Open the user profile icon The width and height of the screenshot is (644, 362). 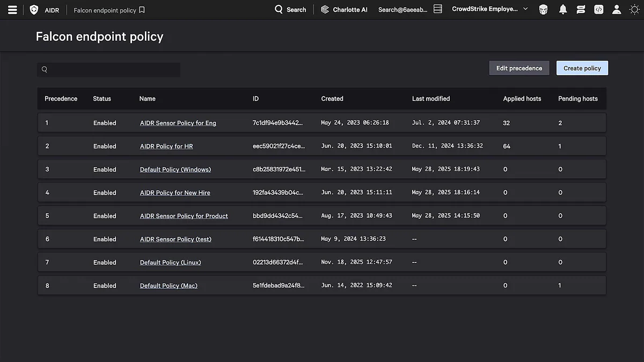pyautogui.click(x=616, y=9)
